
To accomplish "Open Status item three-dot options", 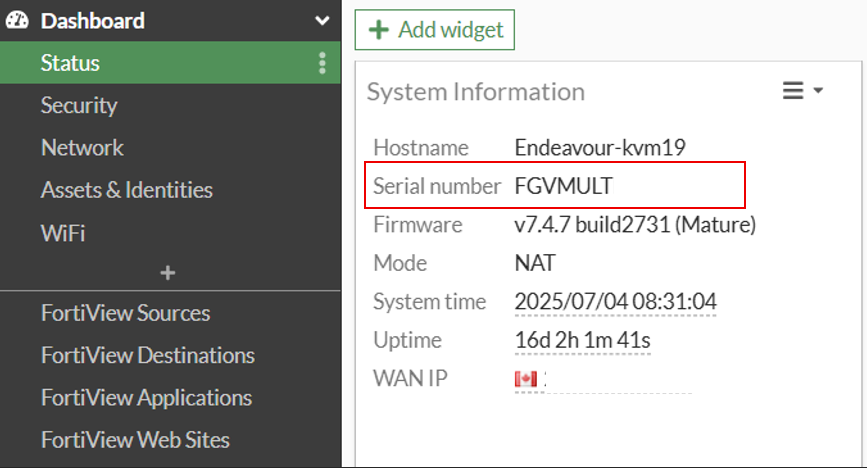I will [x=322, y=64].
